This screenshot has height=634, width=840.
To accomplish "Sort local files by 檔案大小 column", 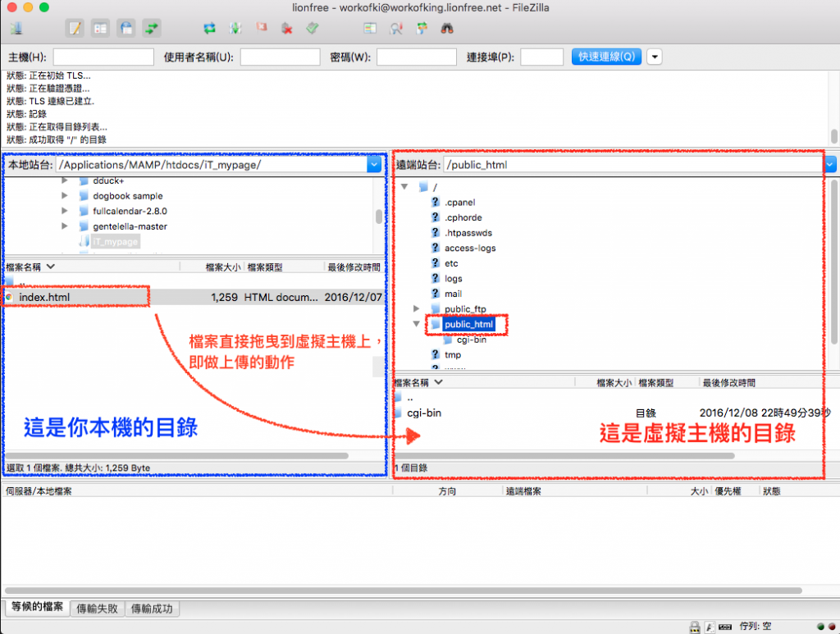I will point(212,267).
